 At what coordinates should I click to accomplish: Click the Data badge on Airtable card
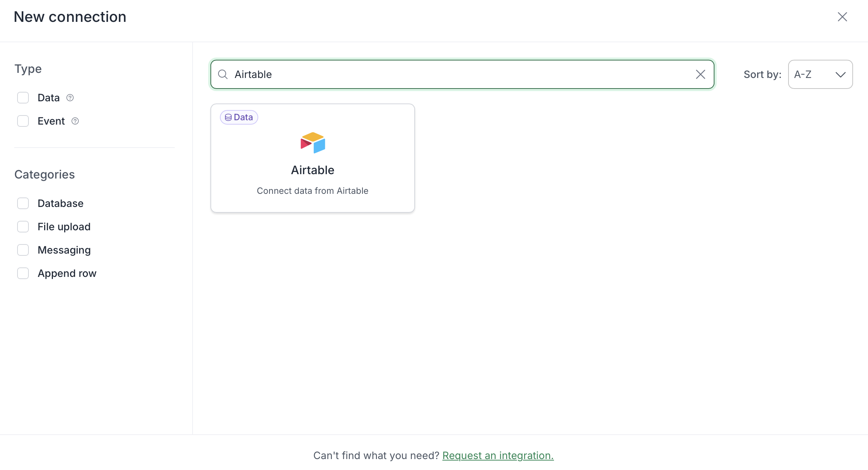[x=239, y=117]
